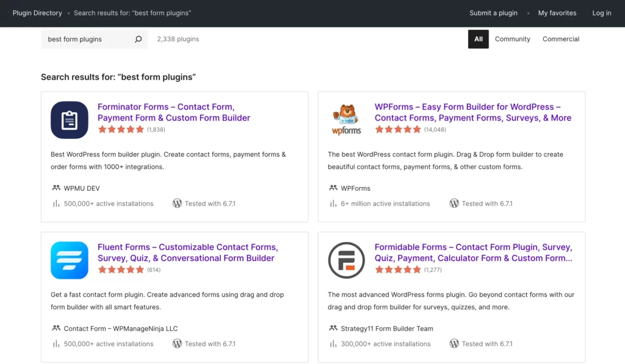Click the search magnifier icon
This screenshot has height=364, width=625.
point(139,39)
